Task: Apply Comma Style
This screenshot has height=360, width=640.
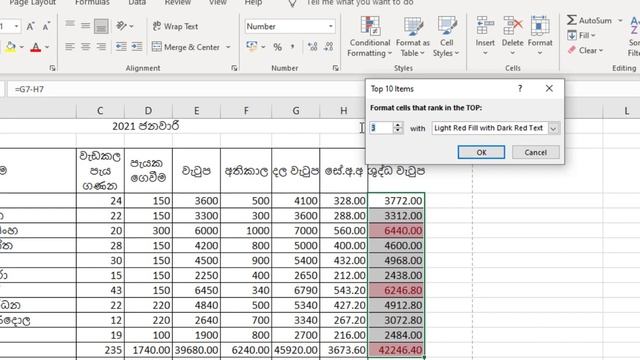Action: [x=293, y=47]
